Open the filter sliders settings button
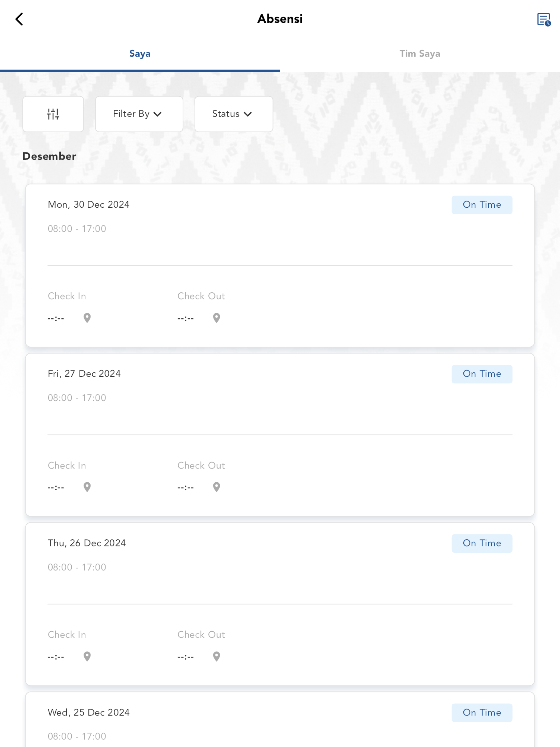The width and height of the screenshot is (560, 747). [x=53, y=114]
